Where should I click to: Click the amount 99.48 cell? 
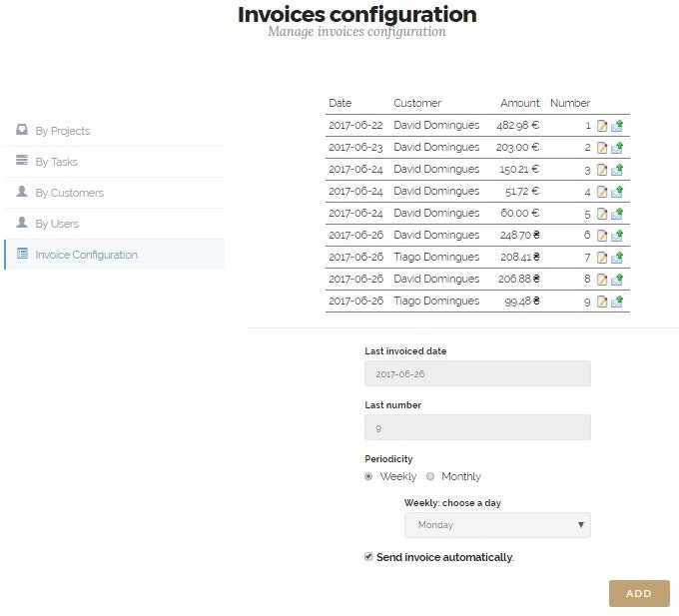522,302
